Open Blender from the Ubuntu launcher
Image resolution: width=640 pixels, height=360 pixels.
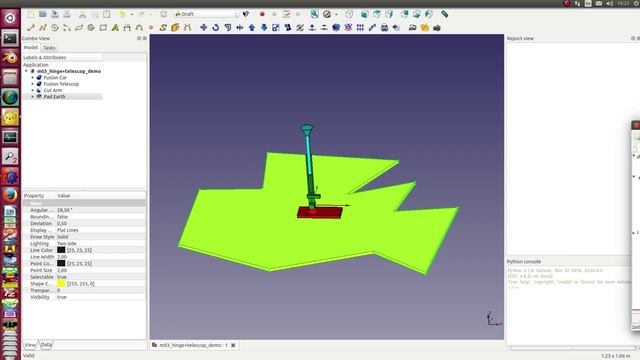pos(10,58)
